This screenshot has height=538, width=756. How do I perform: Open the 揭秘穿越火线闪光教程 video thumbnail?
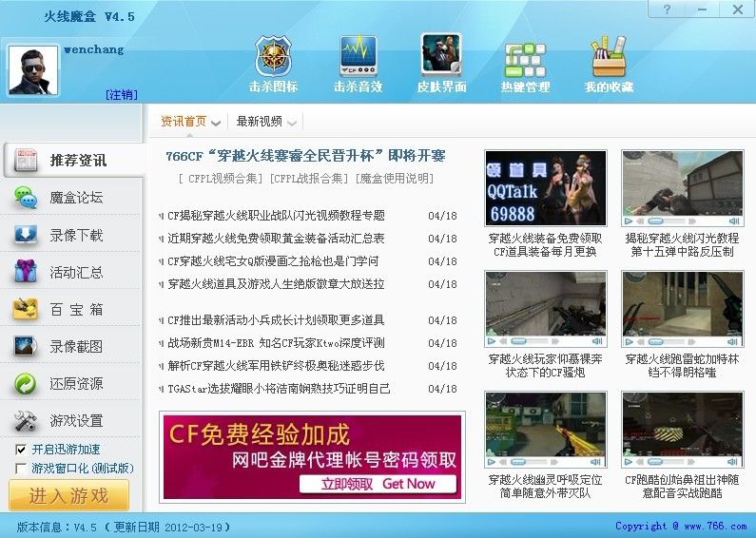coord(682,188)
